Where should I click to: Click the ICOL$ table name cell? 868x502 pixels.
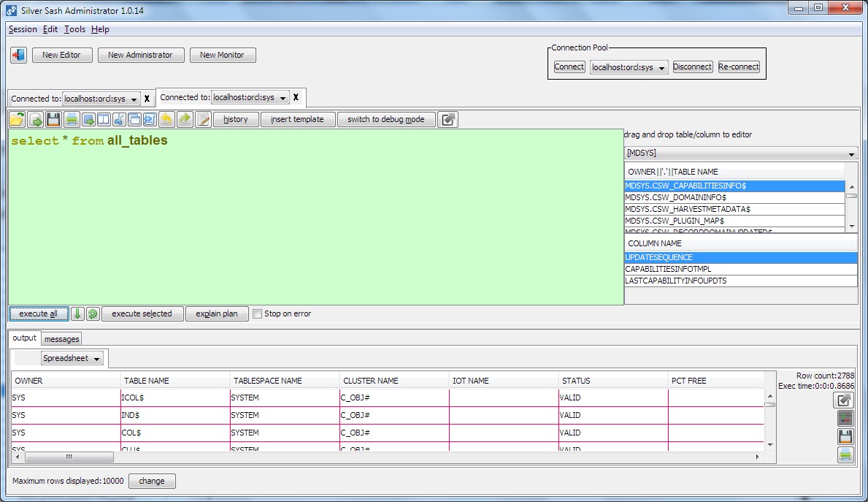click(x=175, y=398)
